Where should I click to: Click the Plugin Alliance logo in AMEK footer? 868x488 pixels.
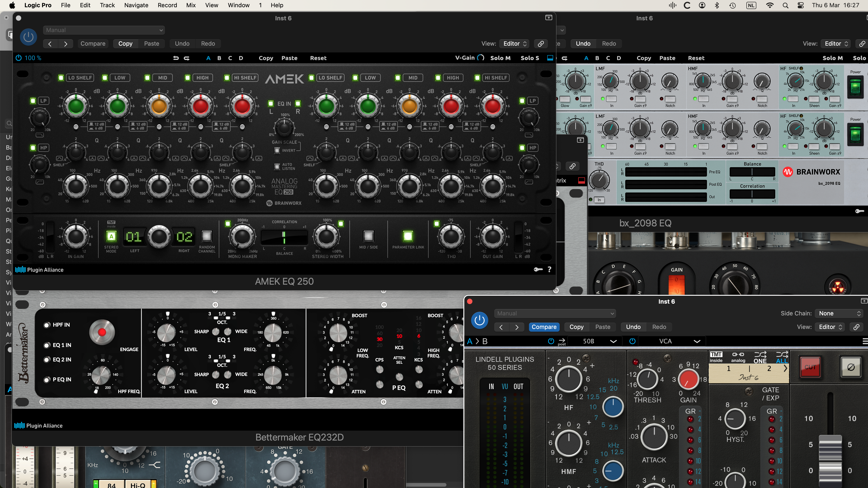click(x=39, y=270)
